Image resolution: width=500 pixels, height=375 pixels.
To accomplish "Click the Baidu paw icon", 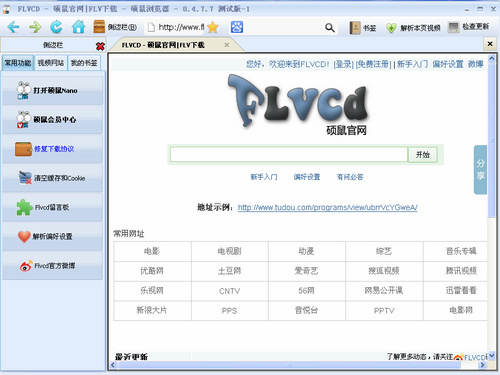I will pos(237,27).
